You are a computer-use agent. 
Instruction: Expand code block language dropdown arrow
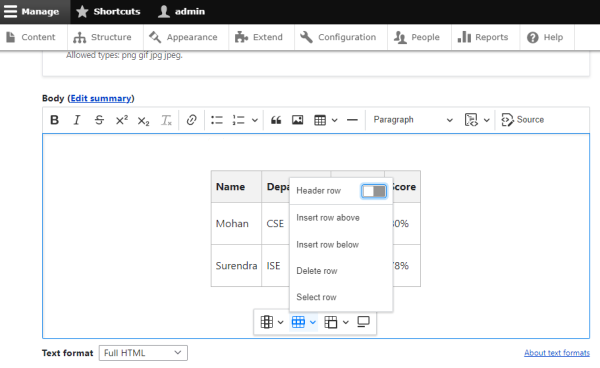click(486, 120)
